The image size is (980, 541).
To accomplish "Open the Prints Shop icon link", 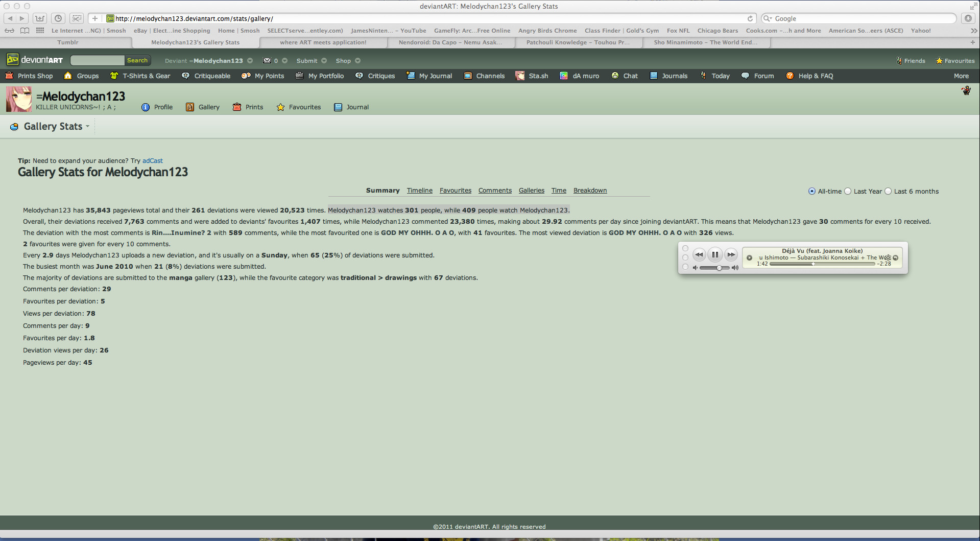I will click(x=9, y=76).
